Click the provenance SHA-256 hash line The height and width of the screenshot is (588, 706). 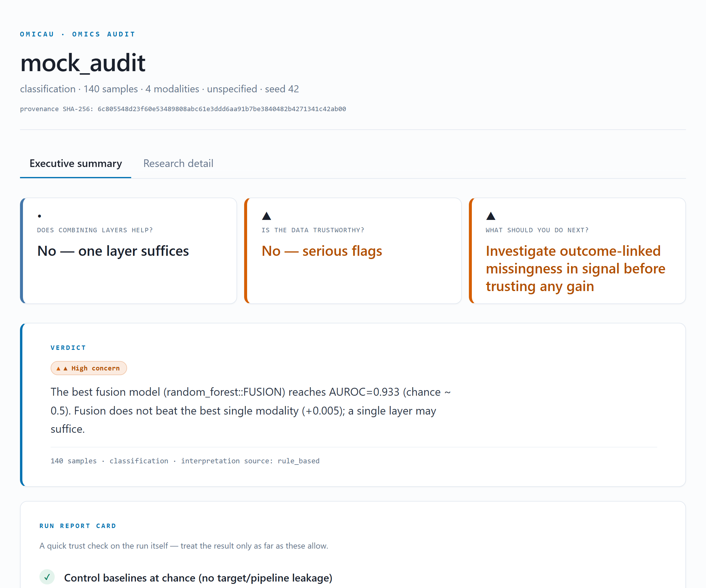click(x=183, y=109)
